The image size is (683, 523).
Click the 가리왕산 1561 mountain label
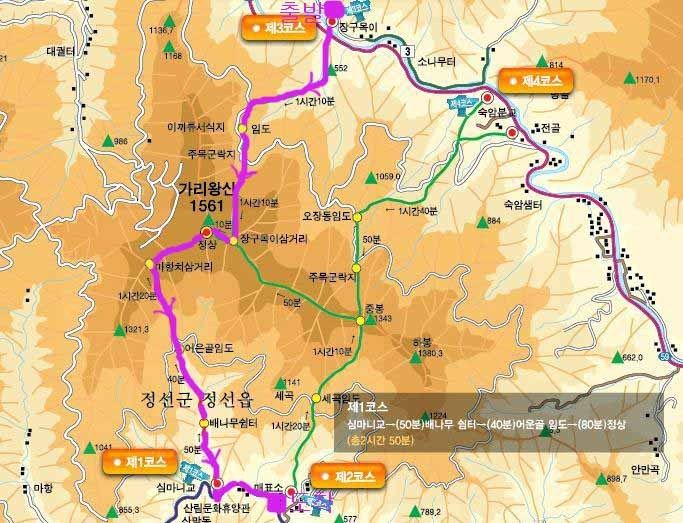coord(207,197)
